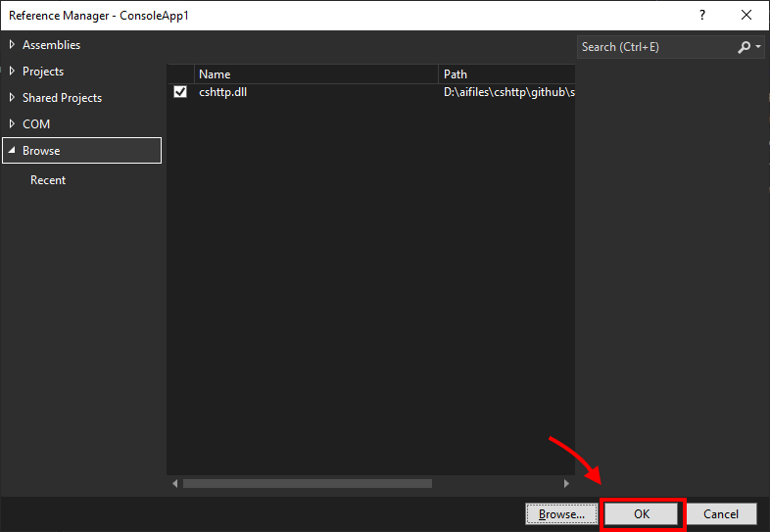Click the Browse... button
The image size is (770, 532).
click(561, 513)
